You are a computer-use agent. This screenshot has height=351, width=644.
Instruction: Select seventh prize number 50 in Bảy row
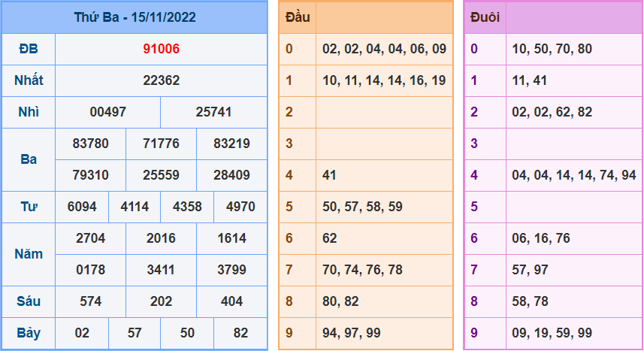click(187, 333)
